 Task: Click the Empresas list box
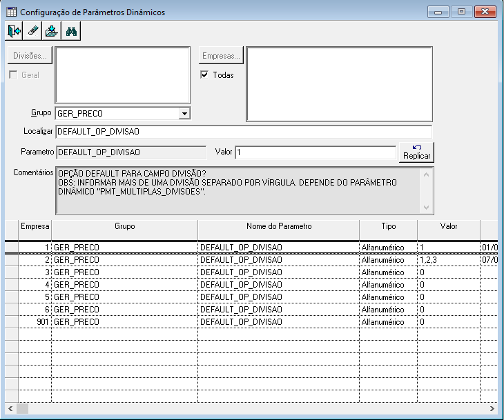click(340, 84)
